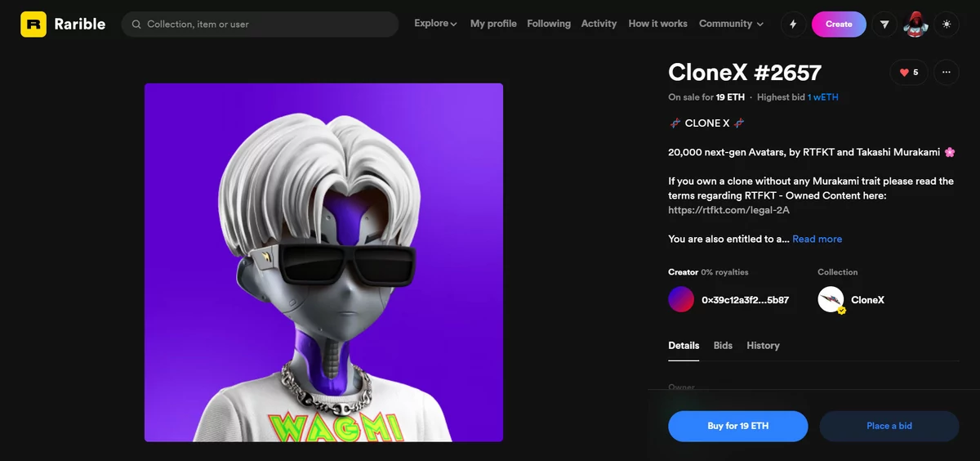Switch to the History tab

[x=763, y=346]
